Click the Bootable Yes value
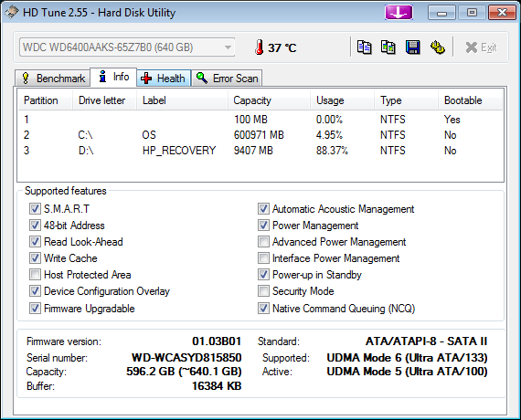 click(x=452, y=120)
